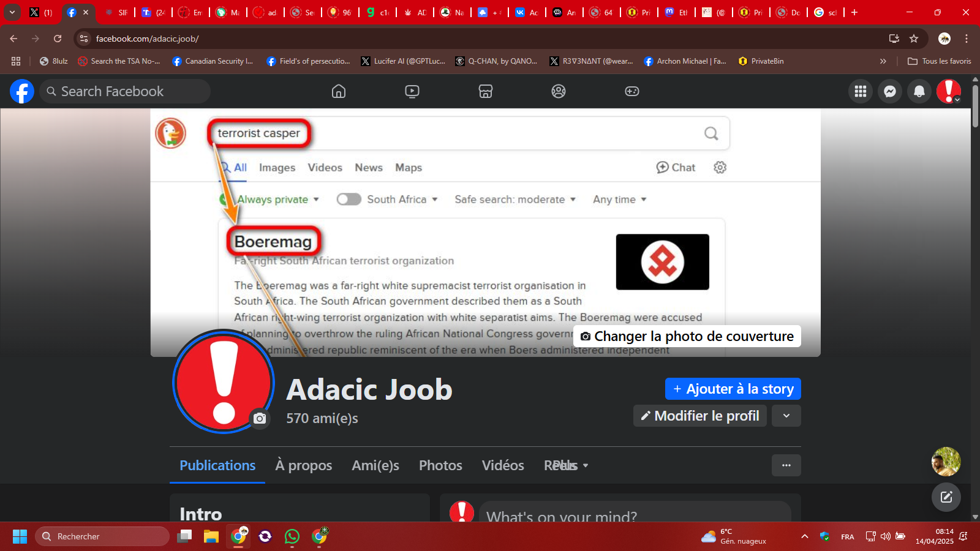Open the 8lulz bookmark

click(x=54, y=61)
